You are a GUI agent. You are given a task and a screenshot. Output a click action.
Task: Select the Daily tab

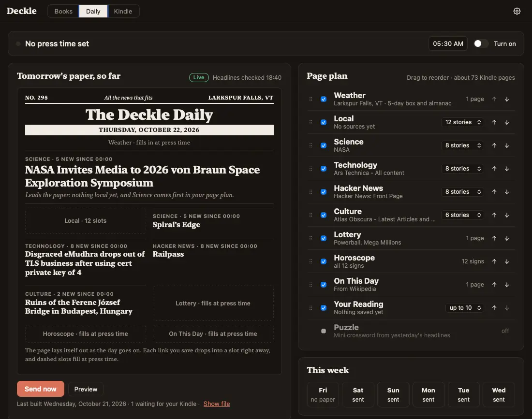93,11
